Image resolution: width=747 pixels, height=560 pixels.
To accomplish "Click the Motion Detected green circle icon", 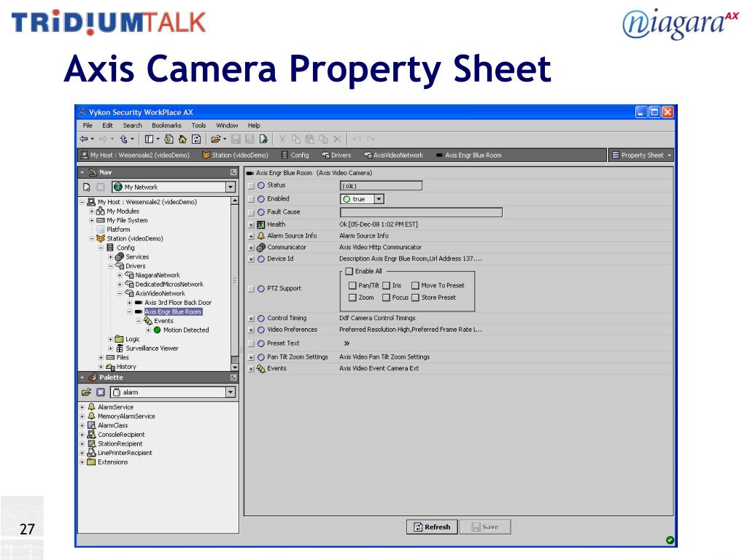I will [157, 330].
